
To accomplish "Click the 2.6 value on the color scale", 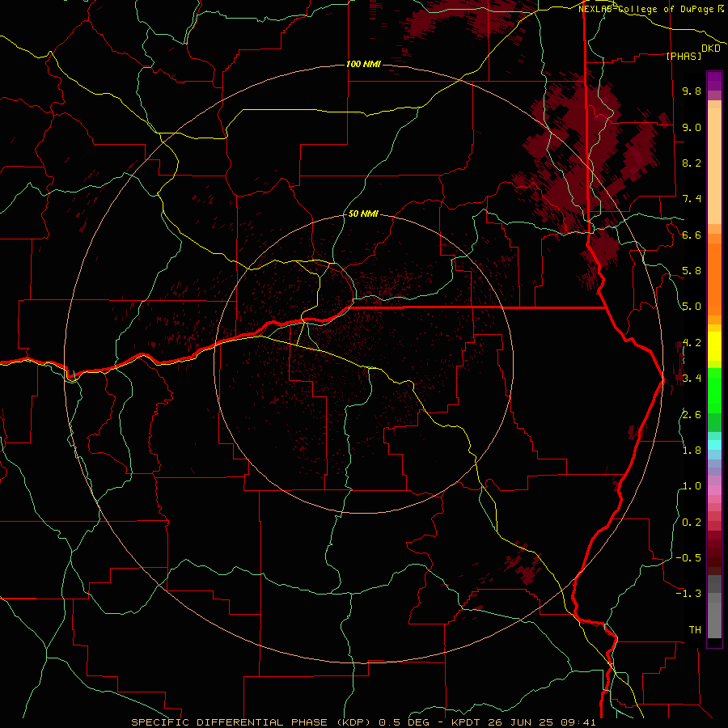I will tap(692, 415).
